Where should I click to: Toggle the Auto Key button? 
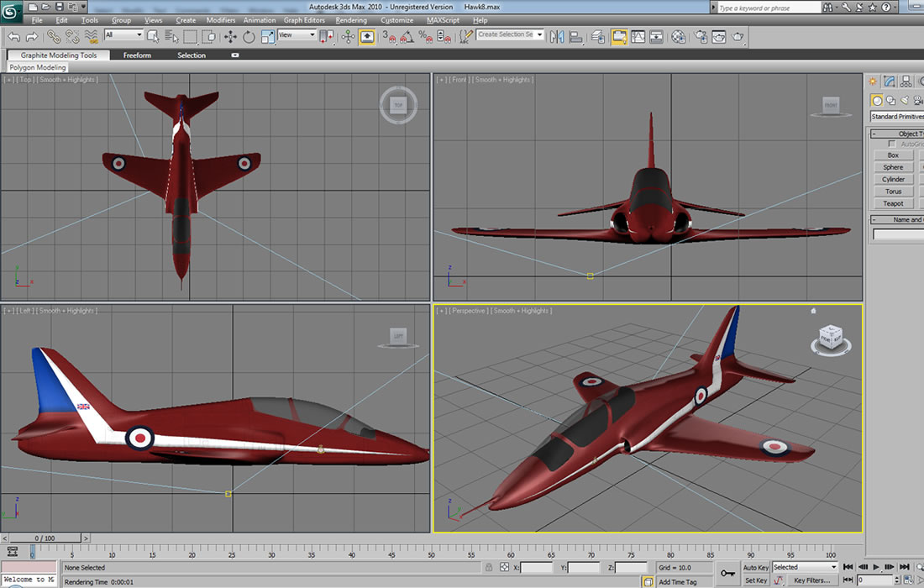[756, 568]
